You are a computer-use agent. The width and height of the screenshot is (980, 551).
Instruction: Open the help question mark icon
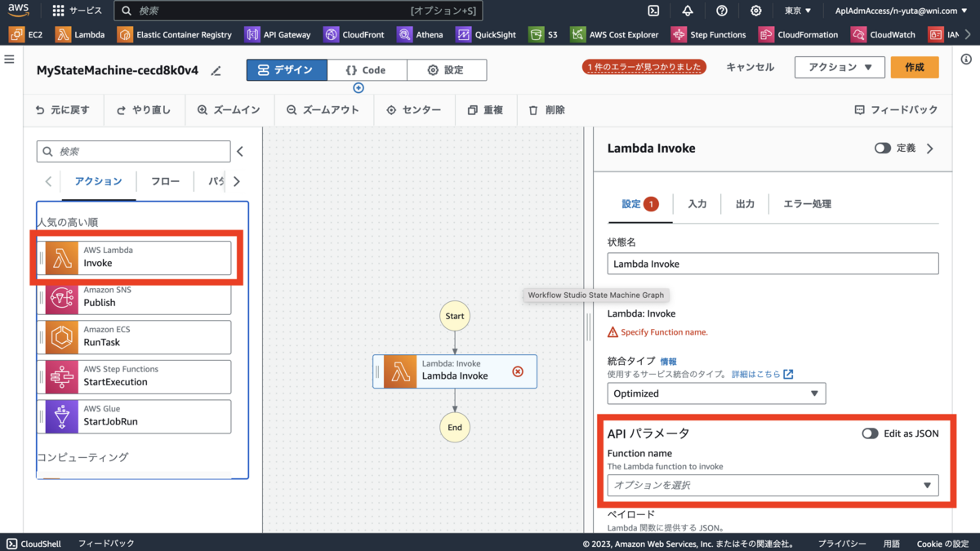point(722,11)
